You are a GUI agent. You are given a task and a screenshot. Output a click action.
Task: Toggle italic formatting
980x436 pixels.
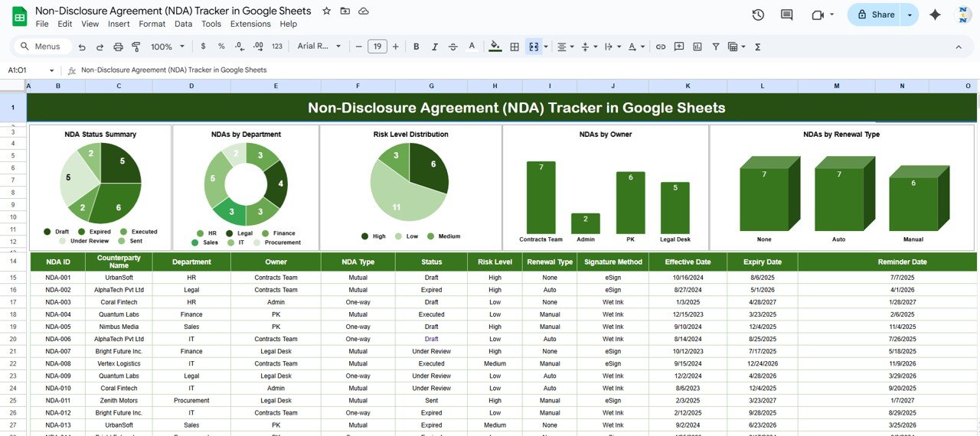(x=436, y=47)
